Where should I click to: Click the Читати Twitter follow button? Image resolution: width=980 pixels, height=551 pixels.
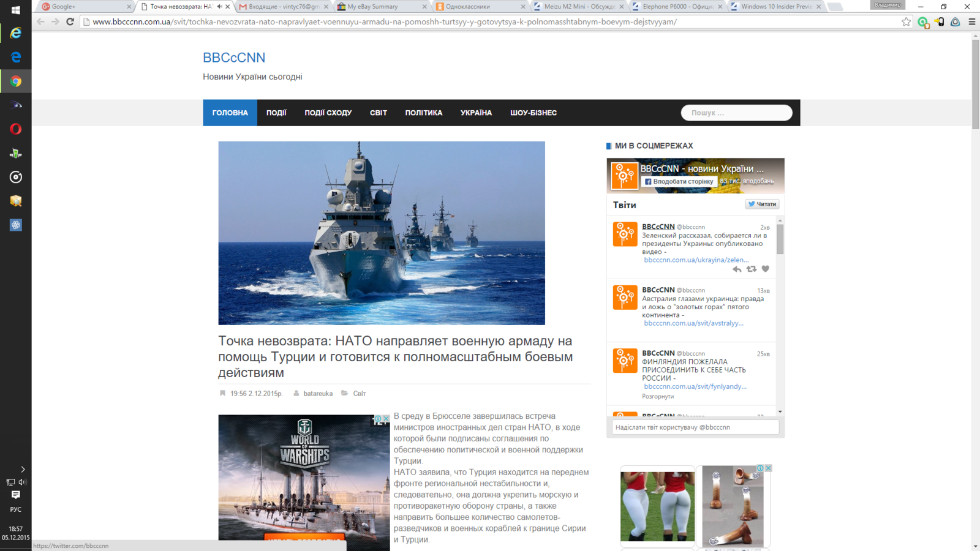pyautogui.click(x=762, y=204)
